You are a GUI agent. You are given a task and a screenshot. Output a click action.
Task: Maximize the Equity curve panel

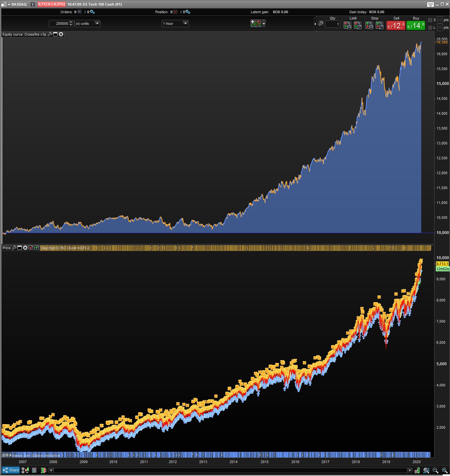(56, 34)
